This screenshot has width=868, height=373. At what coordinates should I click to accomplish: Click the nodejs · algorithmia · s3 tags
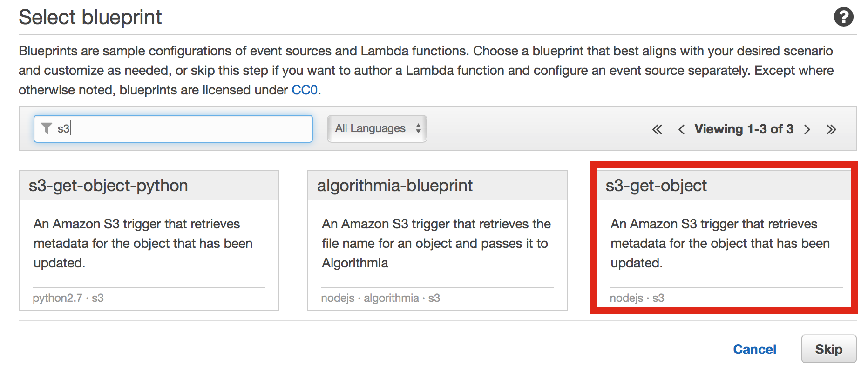coord(380,298)
